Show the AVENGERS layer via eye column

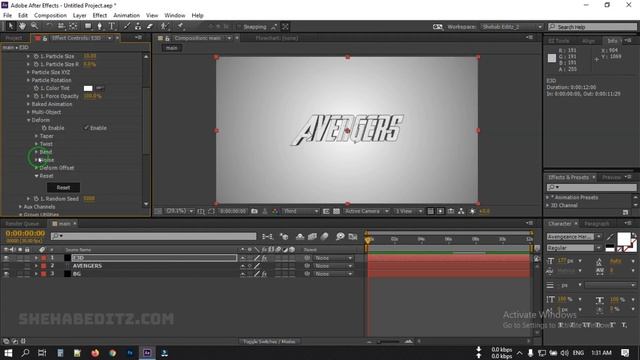tap(6, 266)
